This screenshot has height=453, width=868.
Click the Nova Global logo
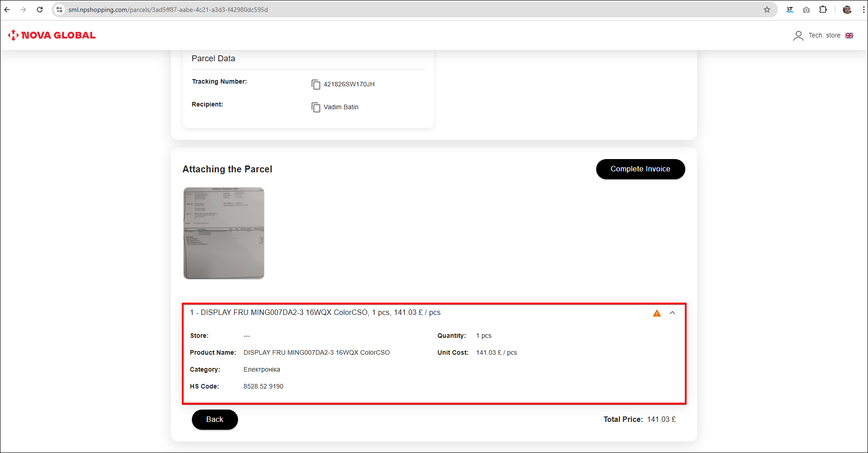point(52,35)
